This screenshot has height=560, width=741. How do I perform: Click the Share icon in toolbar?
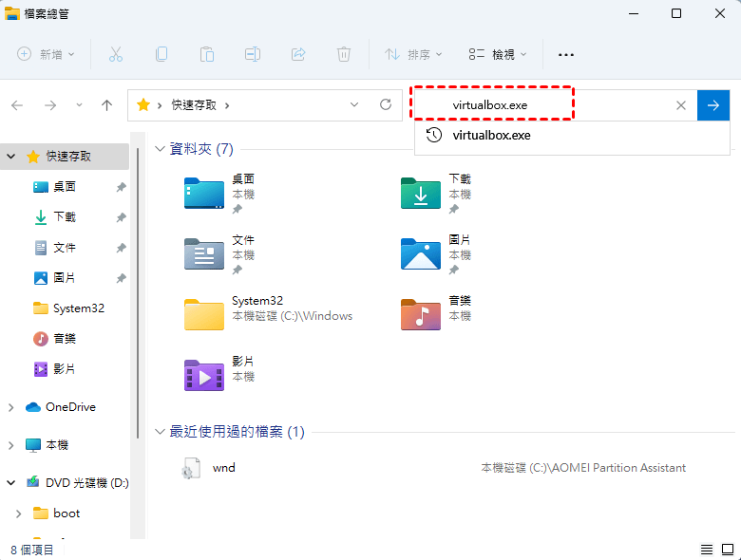pos(298,54)
